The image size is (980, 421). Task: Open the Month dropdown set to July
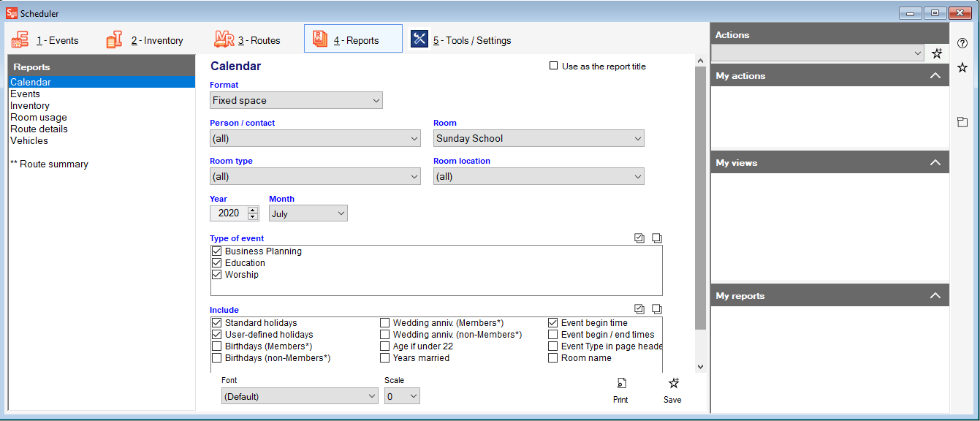(308, 213)
